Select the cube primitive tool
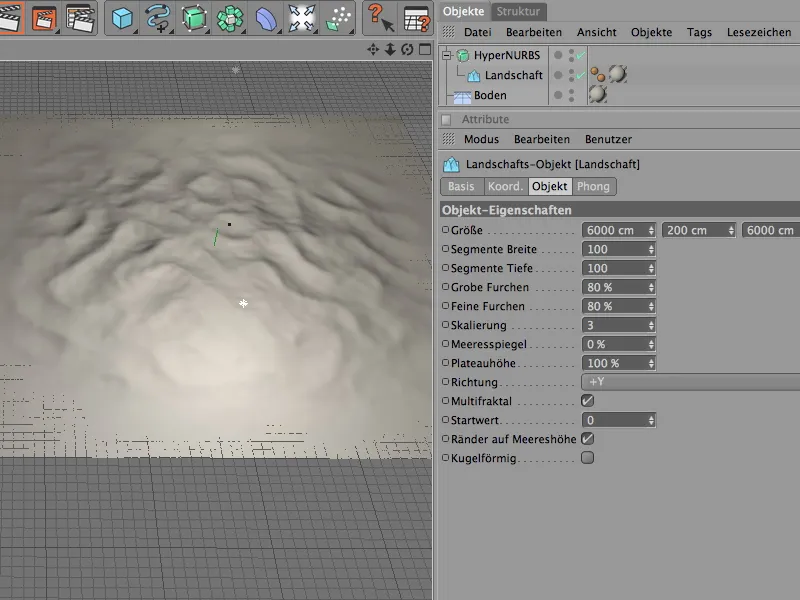Viewport: 800px width, 600px height. pyautogui.click(x=122, y=18)
